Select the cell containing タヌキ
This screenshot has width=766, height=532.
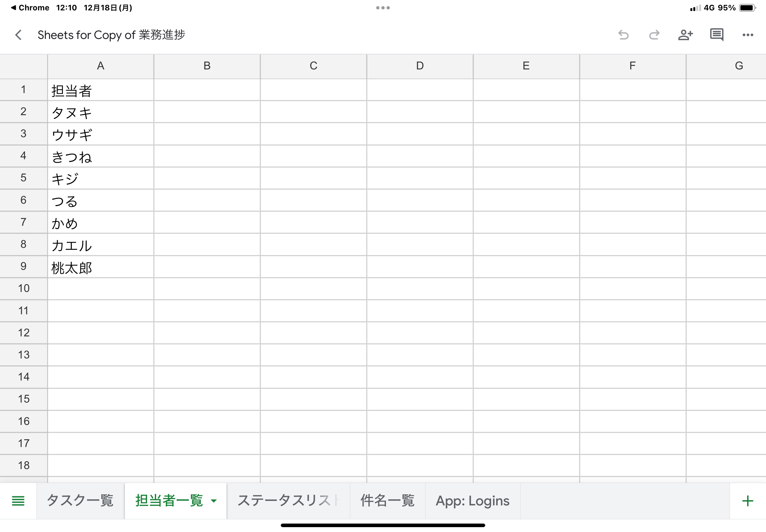click(100, 112)
